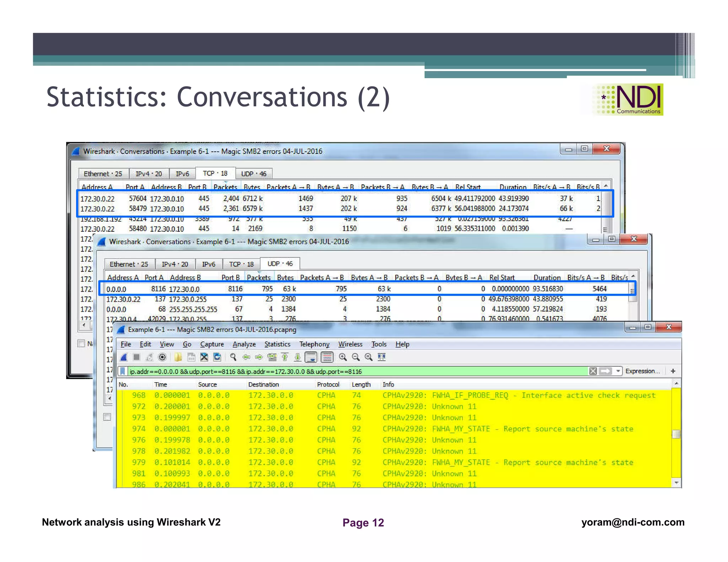Click the Restart capture toolbar icon
This screenshot has width=728, height=562.
click(x=149, y=357)
